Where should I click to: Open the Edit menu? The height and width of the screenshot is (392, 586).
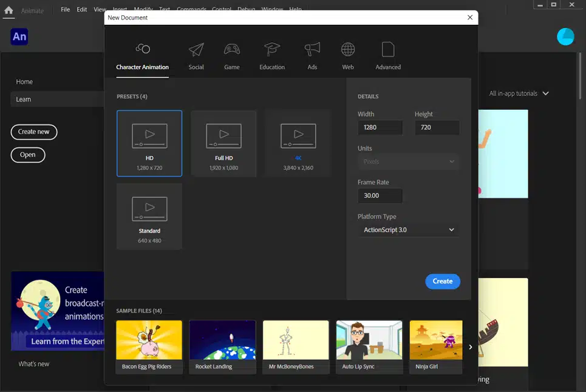click(82, 9)
